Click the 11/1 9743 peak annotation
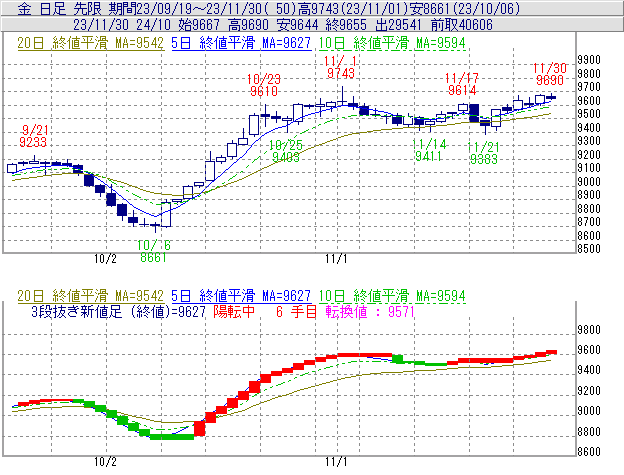 (341, 67)
